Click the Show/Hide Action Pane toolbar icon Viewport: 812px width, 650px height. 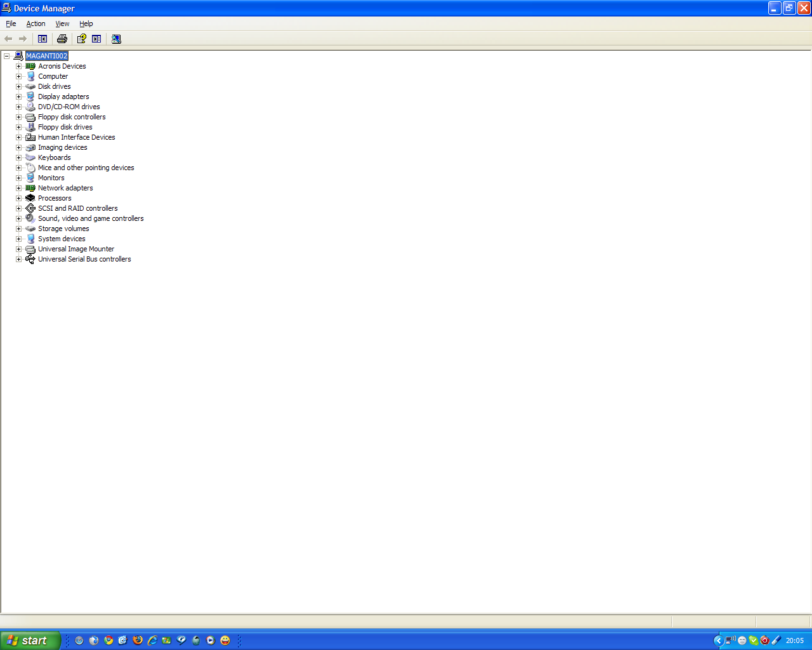point(96,39)
